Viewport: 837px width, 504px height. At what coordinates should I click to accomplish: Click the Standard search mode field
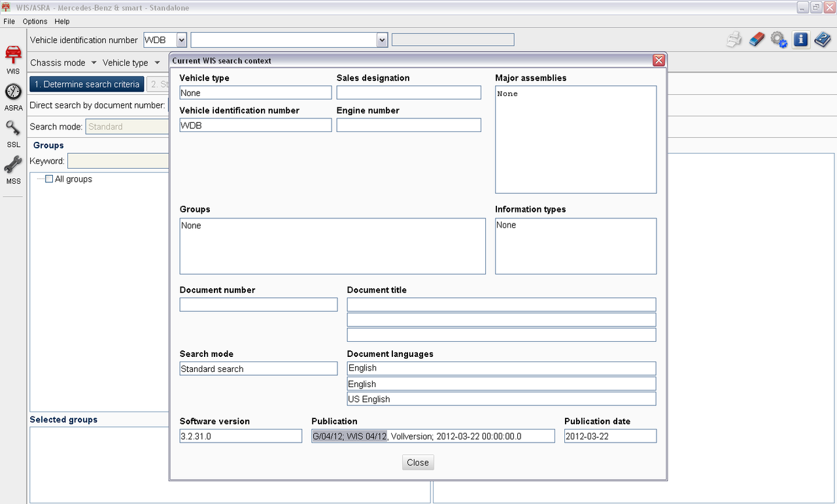tap(258, 369)
